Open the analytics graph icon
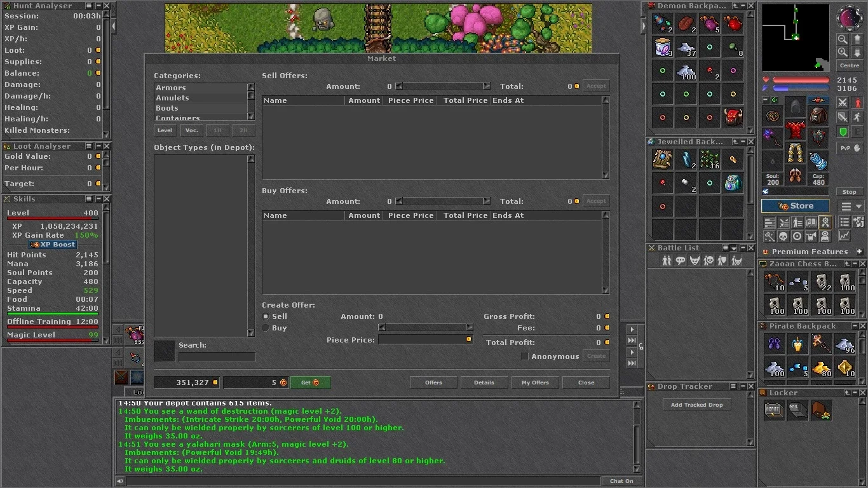 [x=844, y=236]
